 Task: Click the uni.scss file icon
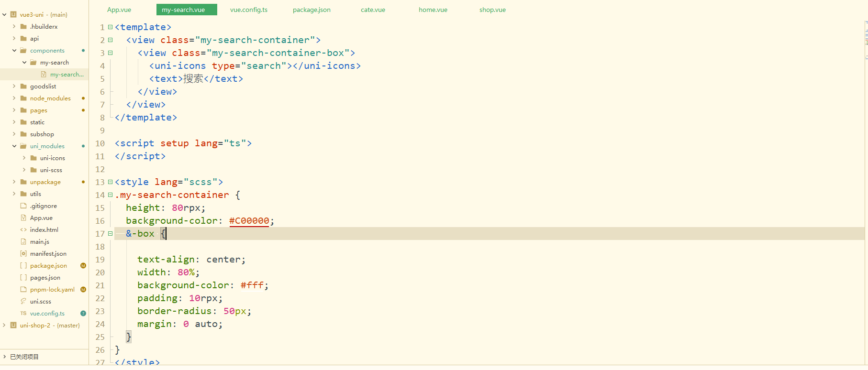[23, 302]
